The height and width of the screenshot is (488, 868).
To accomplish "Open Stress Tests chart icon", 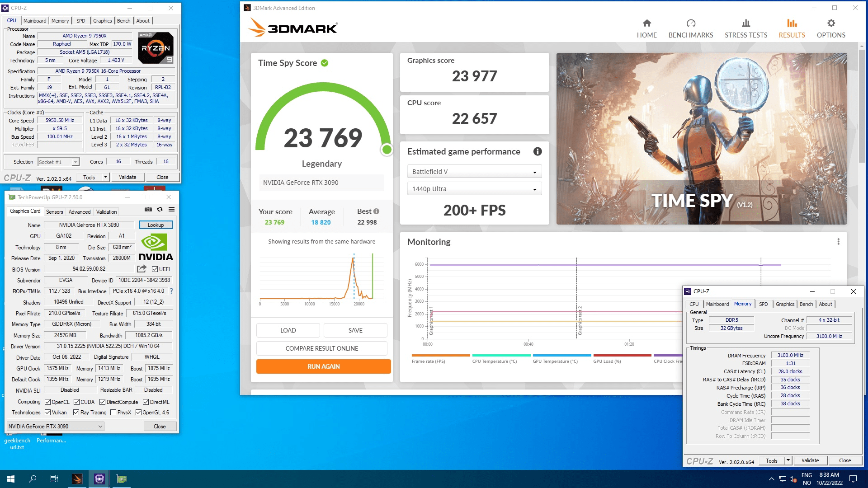I will tap(746, 23).
